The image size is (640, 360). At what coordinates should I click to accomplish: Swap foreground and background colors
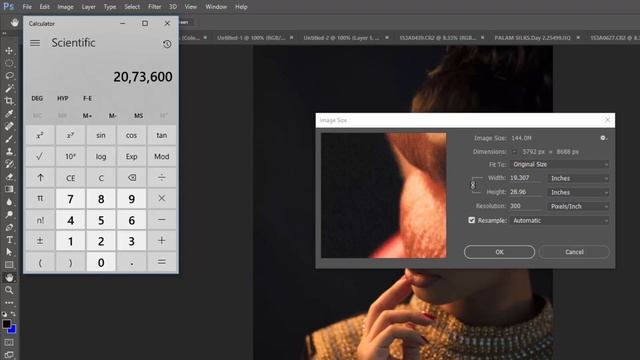13,314
